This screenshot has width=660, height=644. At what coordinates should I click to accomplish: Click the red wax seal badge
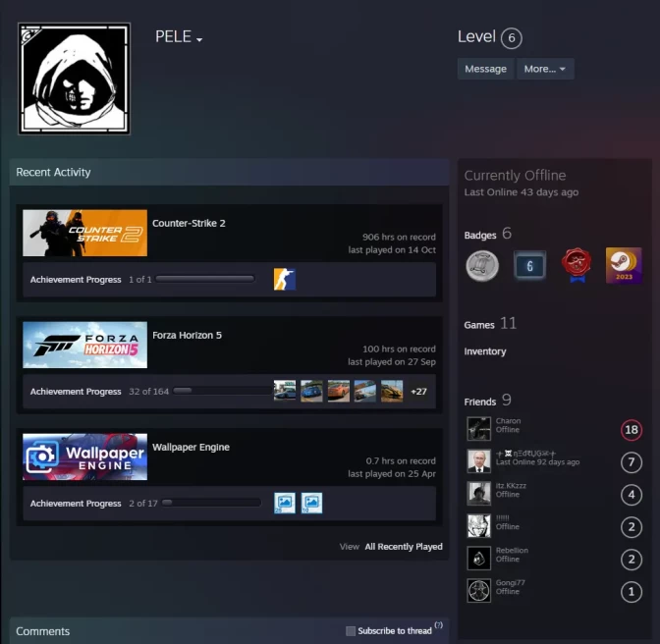click(x=577, y=265)
